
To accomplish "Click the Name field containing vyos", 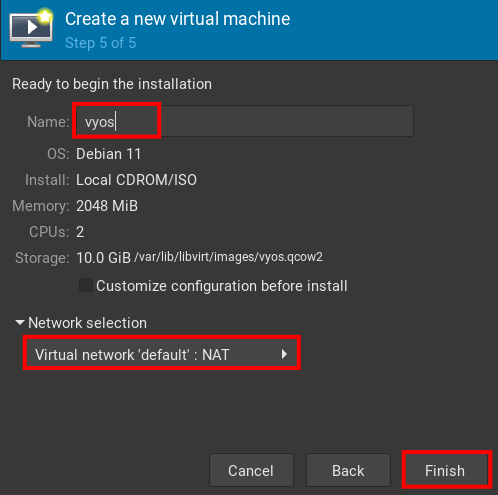I will pos(245,121).
